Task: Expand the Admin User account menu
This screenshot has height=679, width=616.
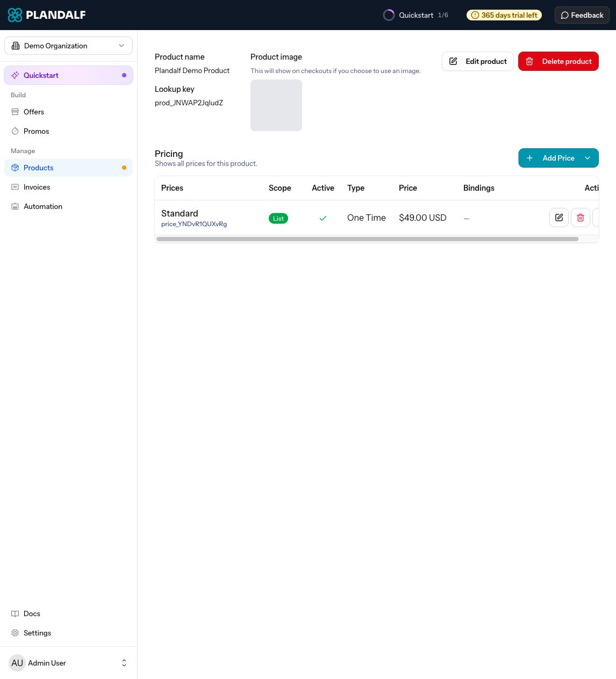Action: coord(68,663)
